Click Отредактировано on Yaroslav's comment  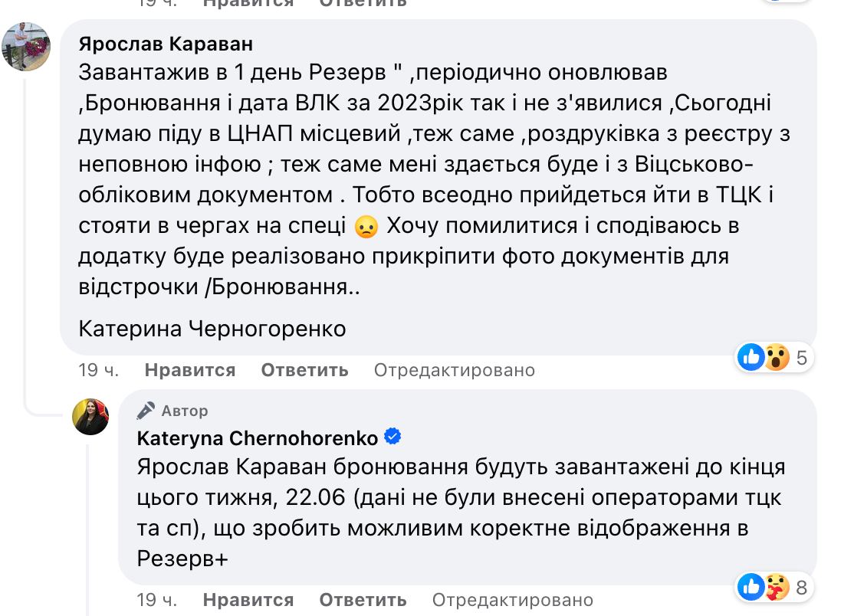[x=454, y=370]
